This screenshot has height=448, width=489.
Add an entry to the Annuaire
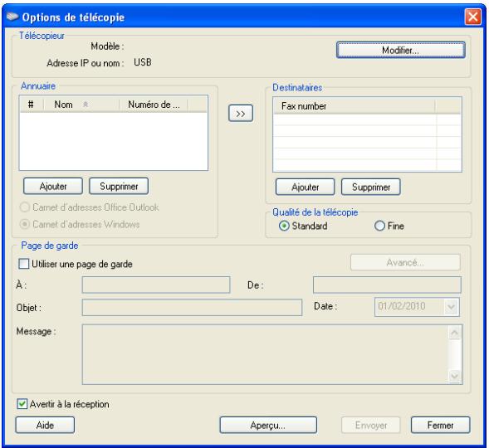tap(53, 187)
